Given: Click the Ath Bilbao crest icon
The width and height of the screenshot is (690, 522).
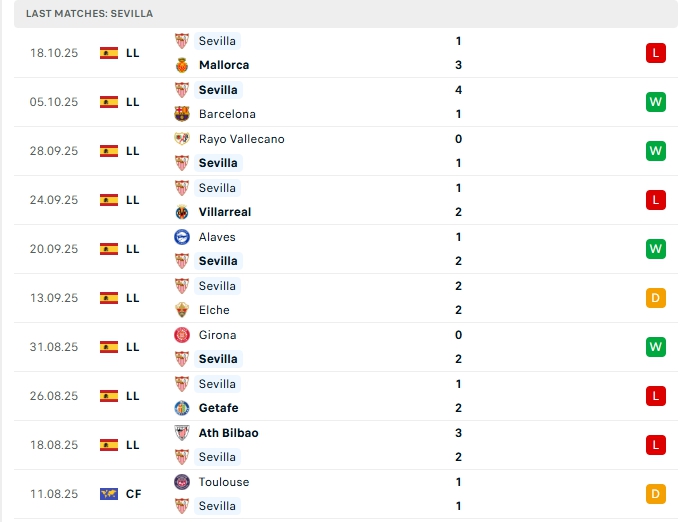Looking at the screenshot, I should 182,433.
